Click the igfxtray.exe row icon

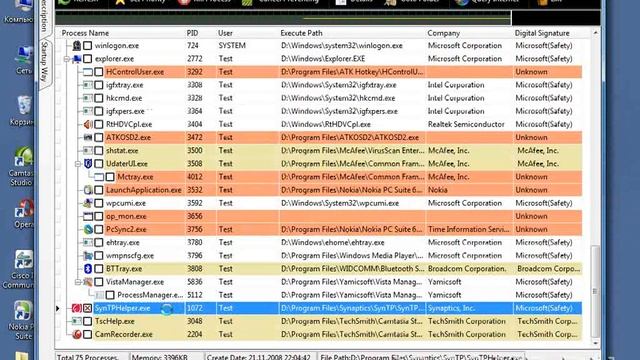(x=88, y=85)
